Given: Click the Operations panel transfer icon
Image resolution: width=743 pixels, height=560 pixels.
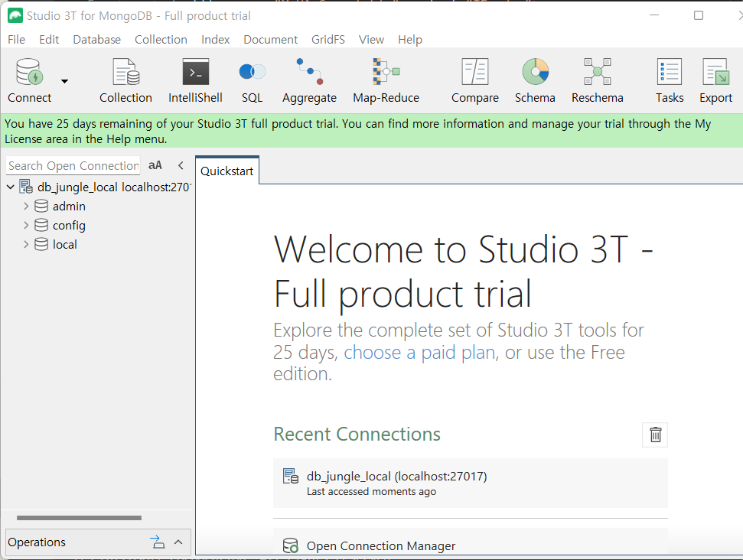Looking at the screenshot, I should coord(158,542).
